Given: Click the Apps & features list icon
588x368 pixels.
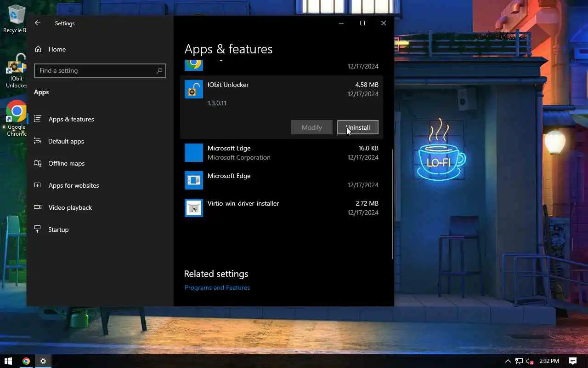Looking at the screenshot, I should click(38, 119).
